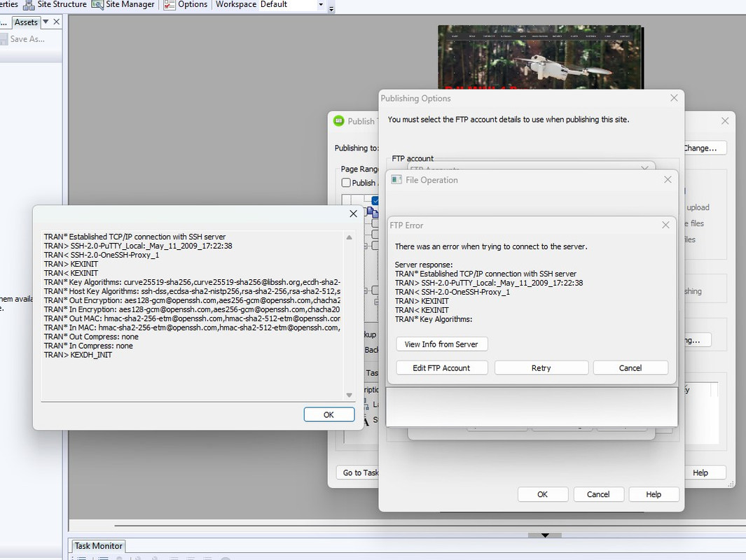Viewport: 746px width, 560px height.
Task: Click 'Out Compress: none' log line
Action: 91,337
